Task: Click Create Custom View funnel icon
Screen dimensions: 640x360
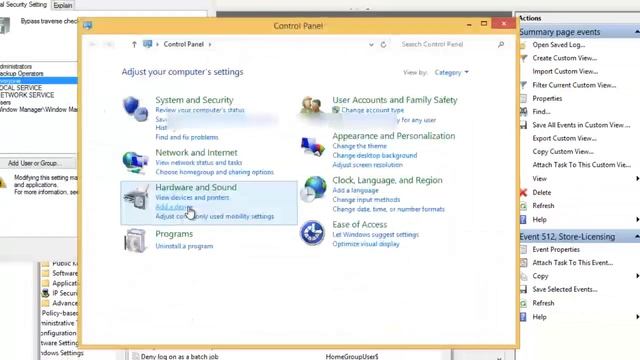Action: pyautogui.click(x=523, y=58)
